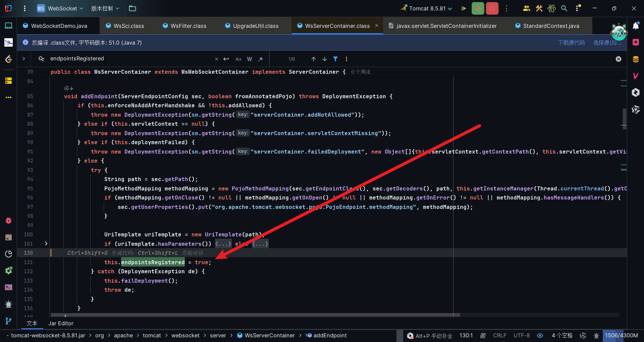This screenshot has width=644, height=342.
Task: Click 选择源(S)... link
Action: 607,43
